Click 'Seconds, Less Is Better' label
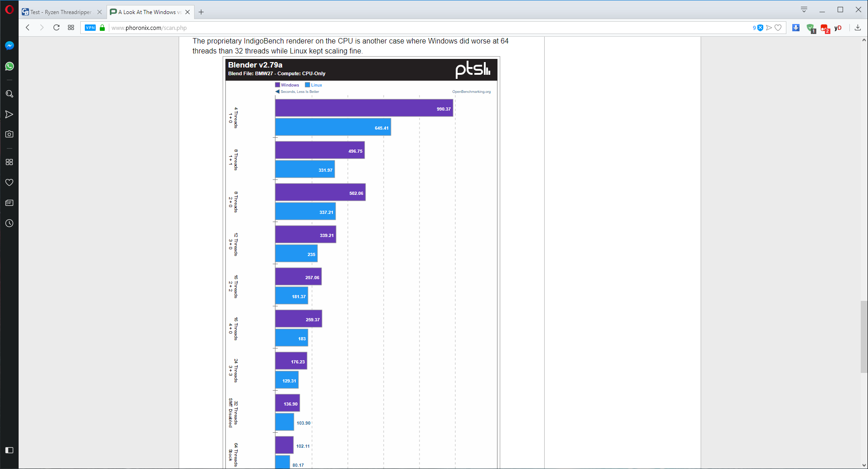The width and height of the screenshot is (868, 469). pyautogui.click(x=300, y=92)
